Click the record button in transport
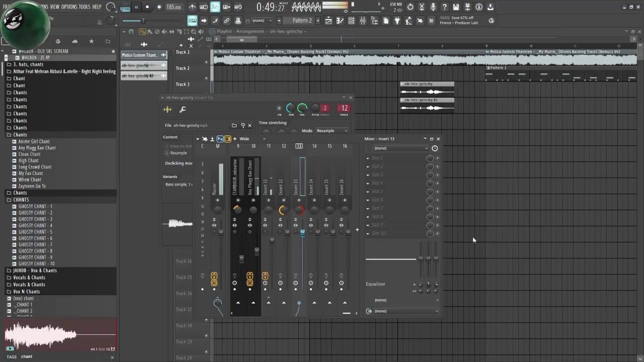644x362 pixels. pos(159,7)
